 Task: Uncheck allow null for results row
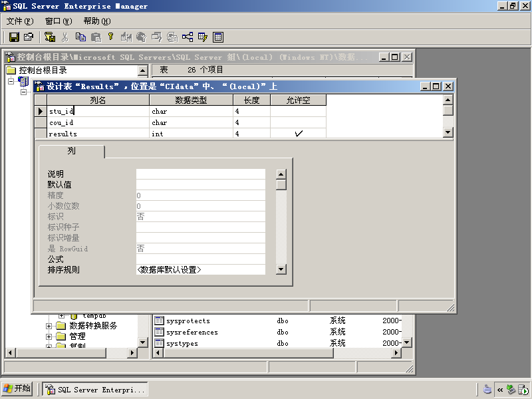(x=298, y=134)
